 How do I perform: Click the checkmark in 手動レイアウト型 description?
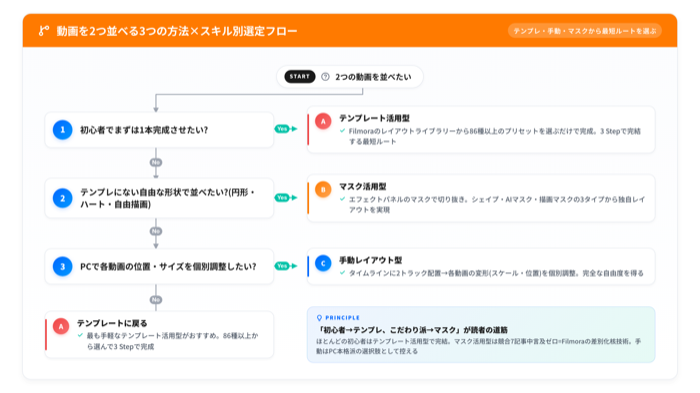click(342, 273)
